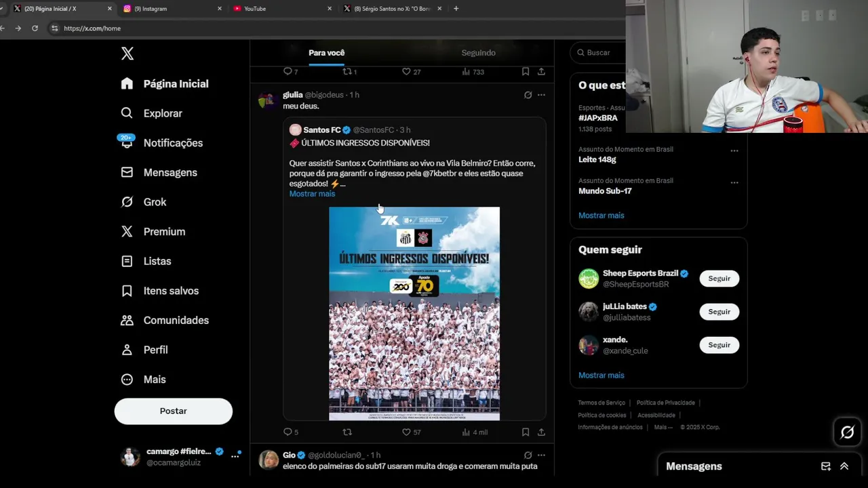Click the Postar button

click(173, 411)
